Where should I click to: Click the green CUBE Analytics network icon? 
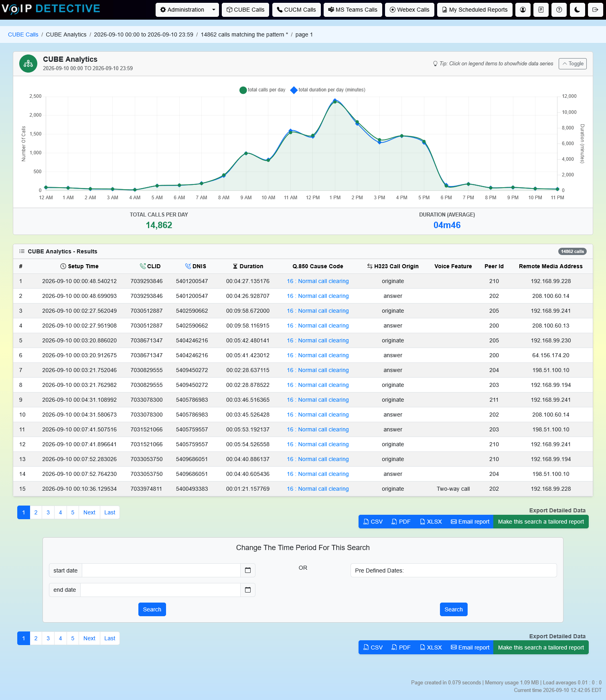click(x=28, y=63)
